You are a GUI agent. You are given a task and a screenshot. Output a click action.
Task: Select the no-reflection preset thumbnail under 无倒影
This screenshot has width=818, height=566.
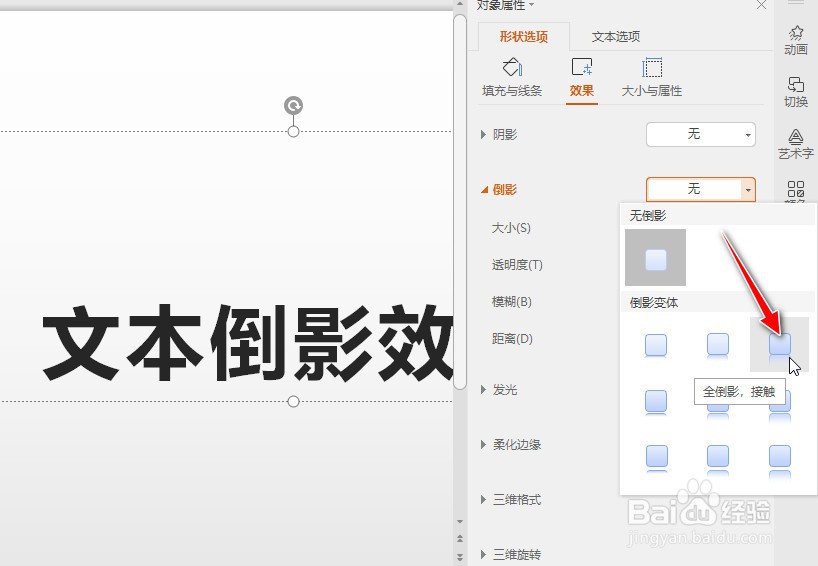655,258
